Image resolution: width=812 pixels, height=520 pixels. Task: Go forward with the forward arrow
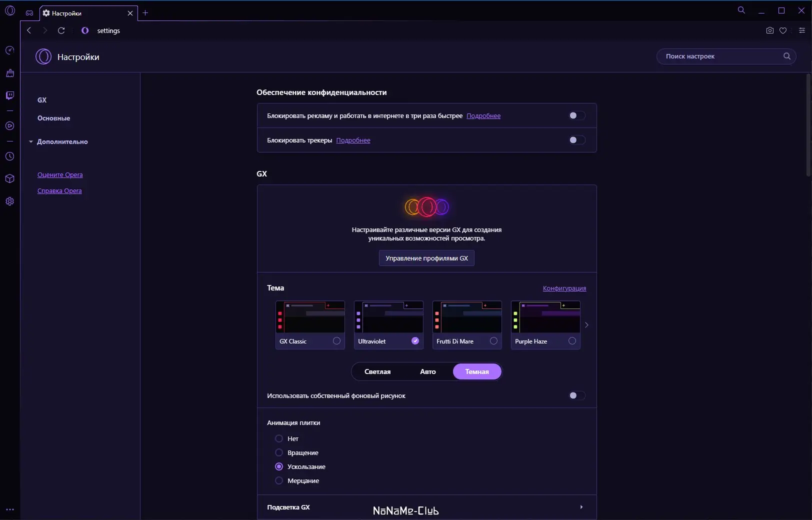pyautogui.click(x=45, y=30)
